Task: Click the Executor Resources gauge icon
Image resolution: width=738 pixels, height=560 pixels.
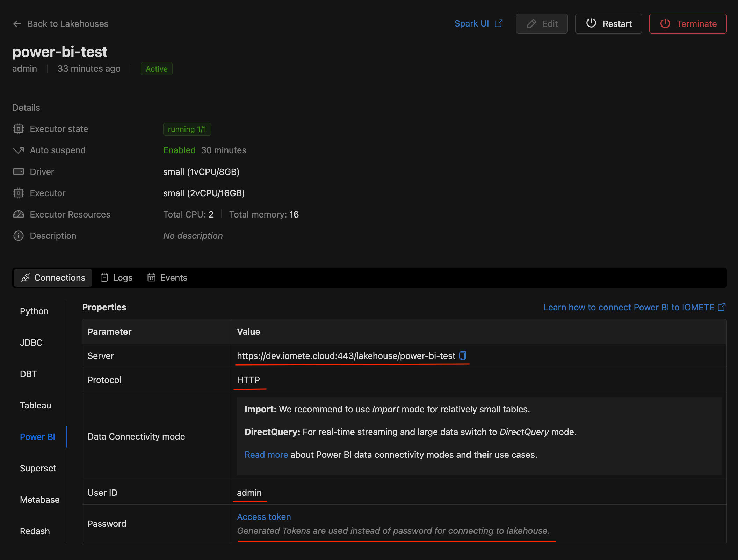Action: point(19,214)
